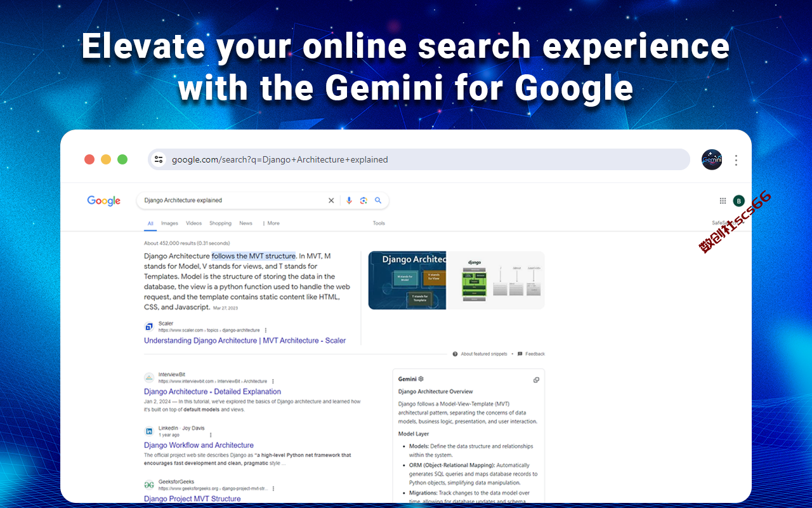Open the three-dot menu beside GeeksforGeeks URL
Image resolution: width=812 pixels, height=508 pixels.
(x=273, y=488)
